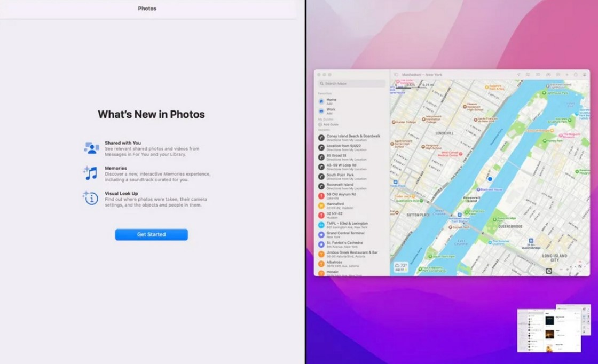Viewport: 598px width, 364px height.
Task: Click the Home favorite icon in Maps sidebar
Action: (322, 101)
